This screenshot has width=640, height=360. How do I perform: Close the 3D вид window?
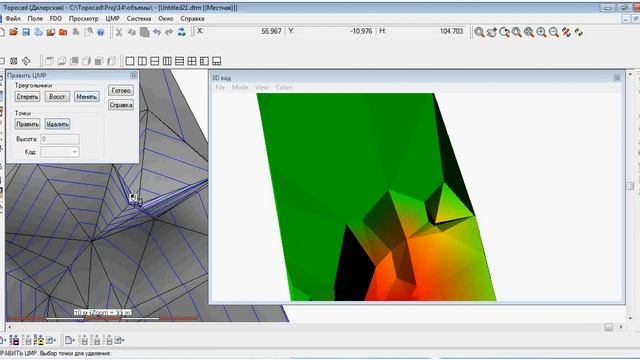(x=617, y=77)
